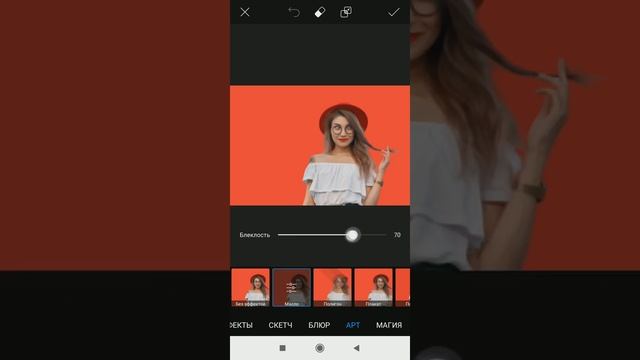The image size is (640, 360).
Task: Tap the Android home circle button
Action: click(x=320, y=348)
